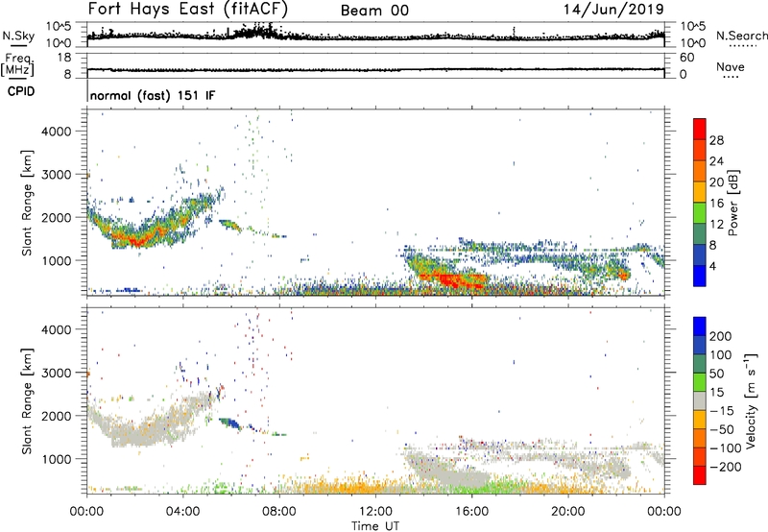Viewport: 768px width, 532px height.
Task: Click the red high-power echo patch near 15:00
Action: (453, 280)
